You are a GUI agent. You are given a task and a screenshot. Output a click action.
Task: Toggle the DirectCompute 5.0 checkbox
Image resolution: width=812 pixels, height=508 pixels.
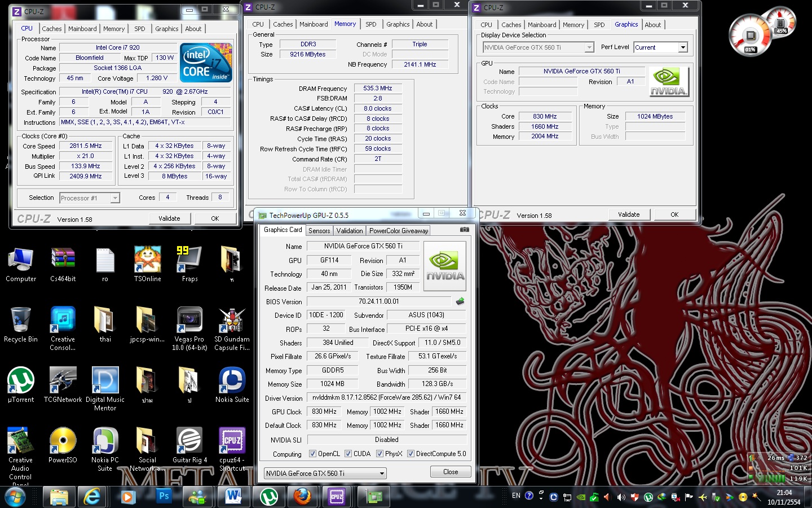[x=411, y=454]
